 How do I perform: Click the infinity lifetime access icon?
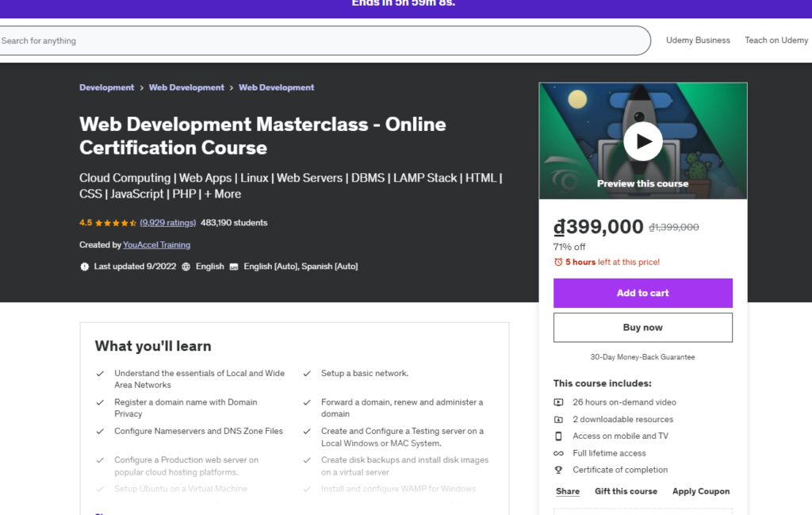coord(558,453)
